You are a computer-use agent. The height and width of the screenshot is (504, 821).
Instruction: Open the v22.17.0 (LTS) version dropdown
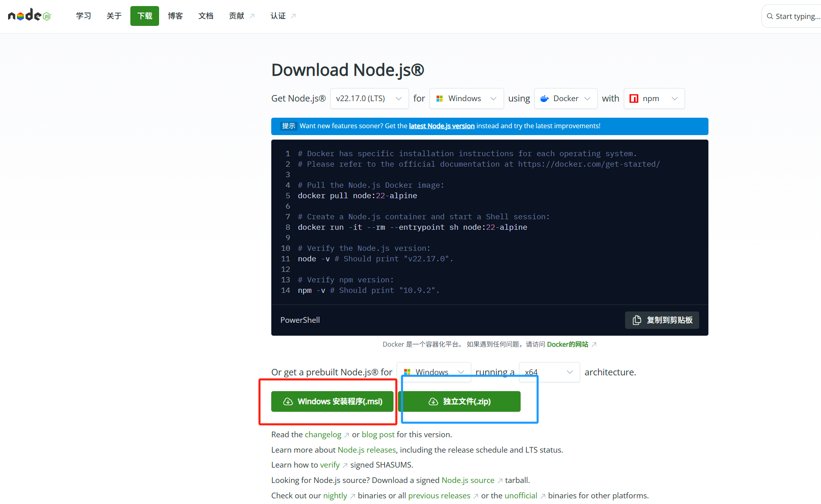tap(369, 98)
